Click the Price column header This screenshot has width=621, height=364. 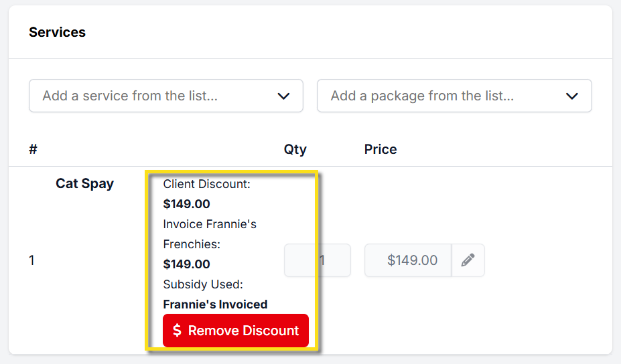381,149
